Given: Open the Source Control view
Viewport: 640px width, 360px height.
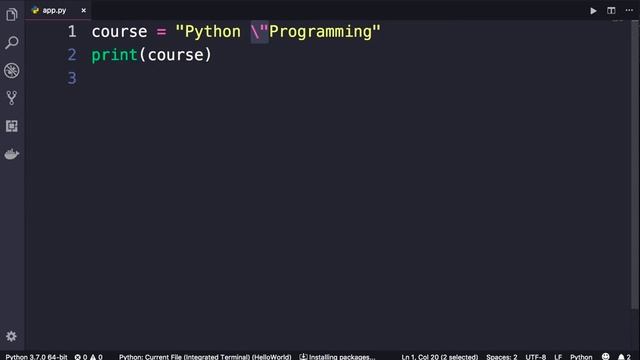Looking at the screenshot, I should (11, 98).
